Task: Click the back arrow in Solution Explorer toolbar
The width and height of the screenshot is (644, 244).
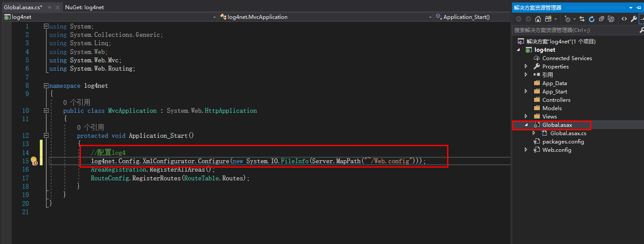Action: pos(519,19)
